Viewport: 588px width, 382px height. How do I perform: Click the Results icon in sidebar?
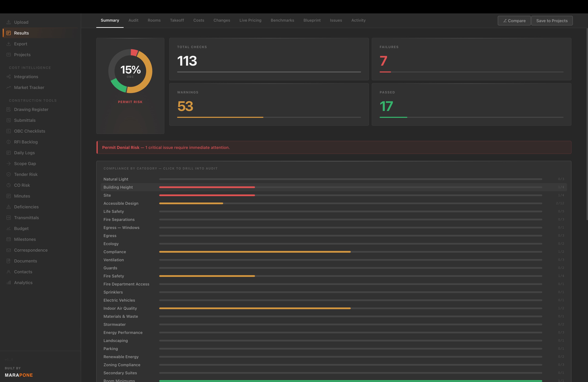click(x=9, y=33)
